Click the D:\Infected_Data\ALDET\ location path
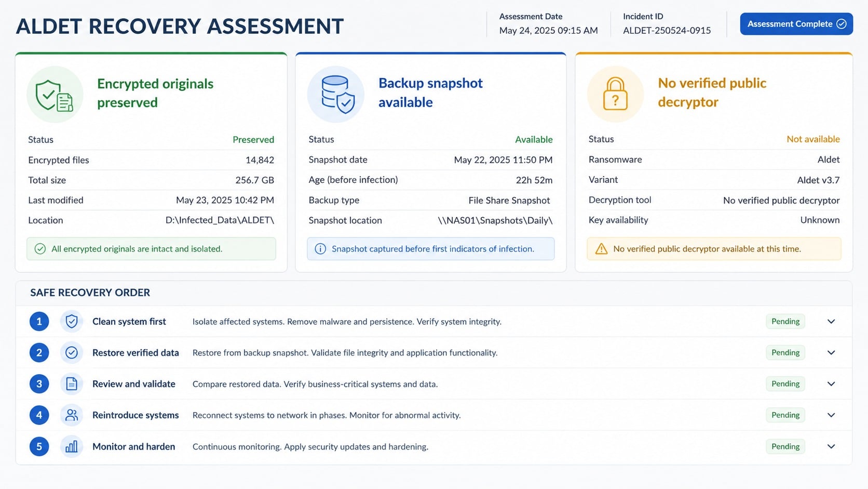 [220, 220]
